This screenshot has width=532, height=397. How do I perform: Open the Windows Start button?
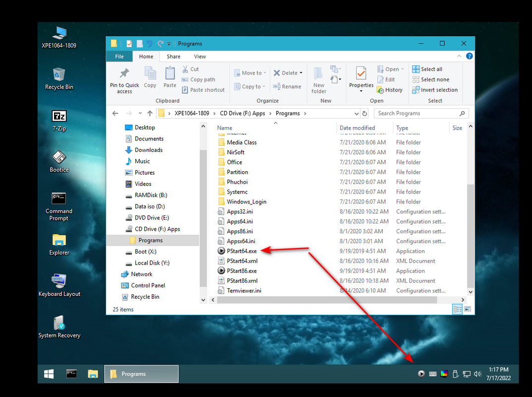[x=49, y=374]
